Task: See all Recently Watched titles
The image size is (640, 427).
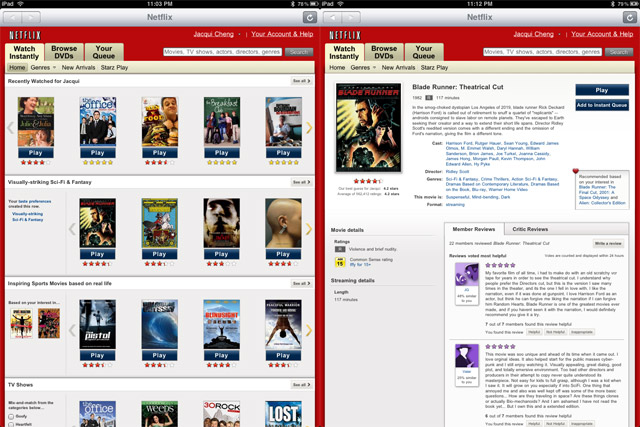Action: click(x=302, y=81)
